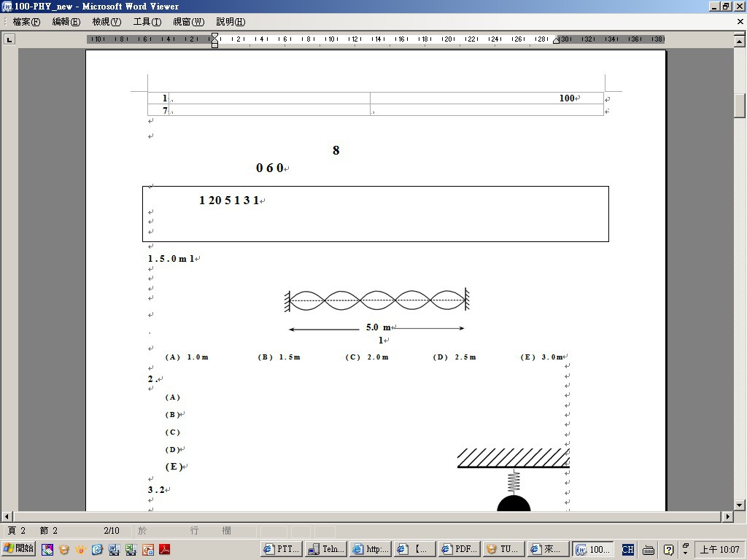This screenshot has height=560, width=747.
Task: Open the CH input language indicator
Action: (x=627, y=549)
